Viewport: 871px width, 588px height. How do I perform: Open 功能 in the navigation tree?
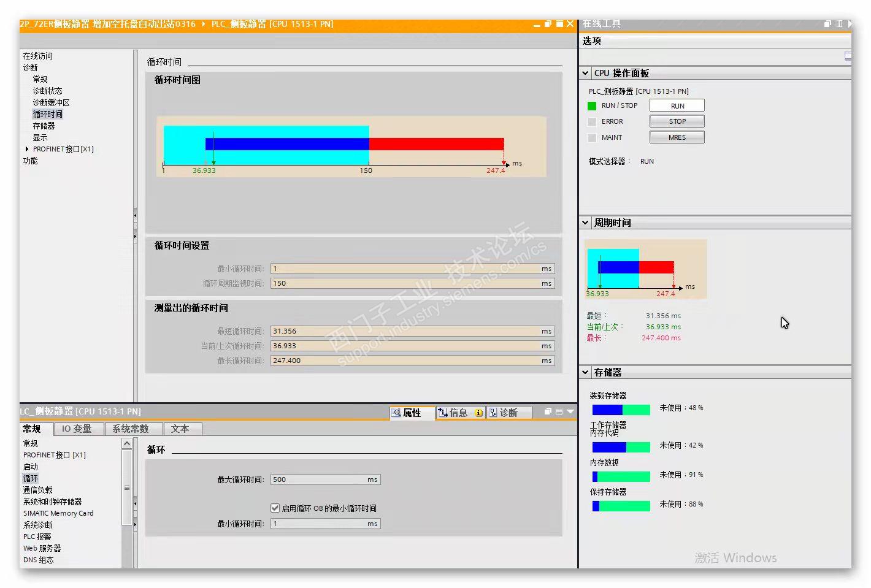pos(30,161)
